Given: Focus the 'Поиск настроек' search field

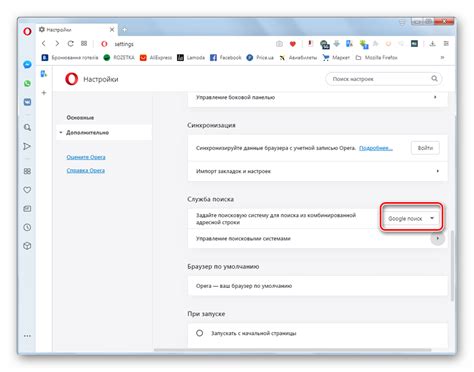Looking at the screenshot, I should [x=384, y=79].
